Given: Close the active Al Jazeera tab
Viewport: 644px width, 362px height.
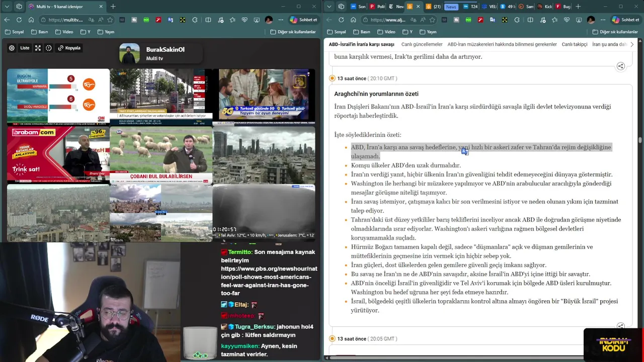Looking at the screenshot, I should [x=418, y=7].
